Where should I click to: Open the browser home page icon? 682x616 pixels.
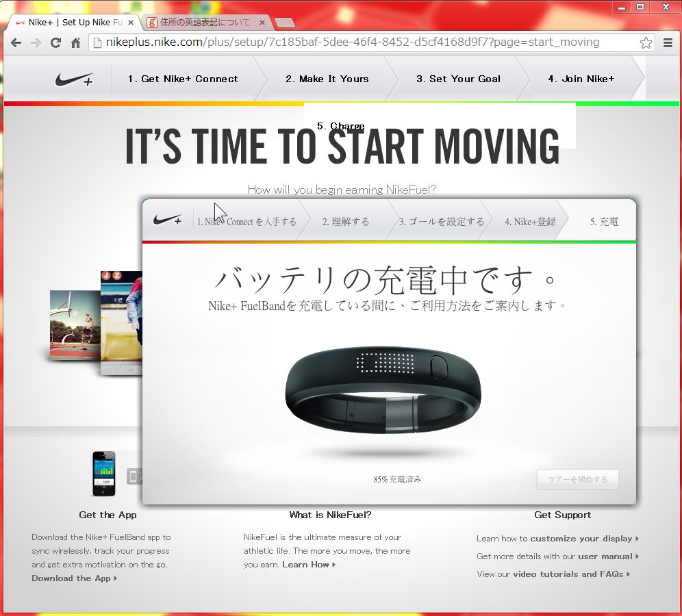tap(76, 42)
